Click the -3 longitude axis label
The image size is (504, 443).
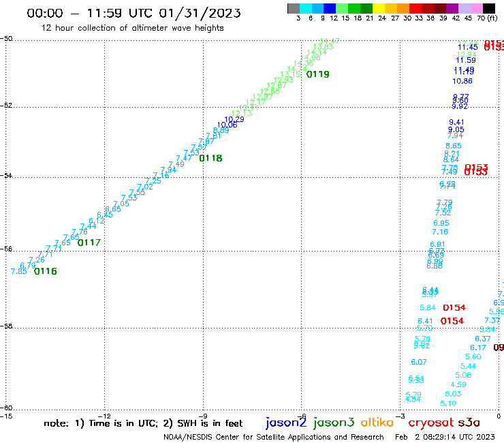tap(400, 416)
